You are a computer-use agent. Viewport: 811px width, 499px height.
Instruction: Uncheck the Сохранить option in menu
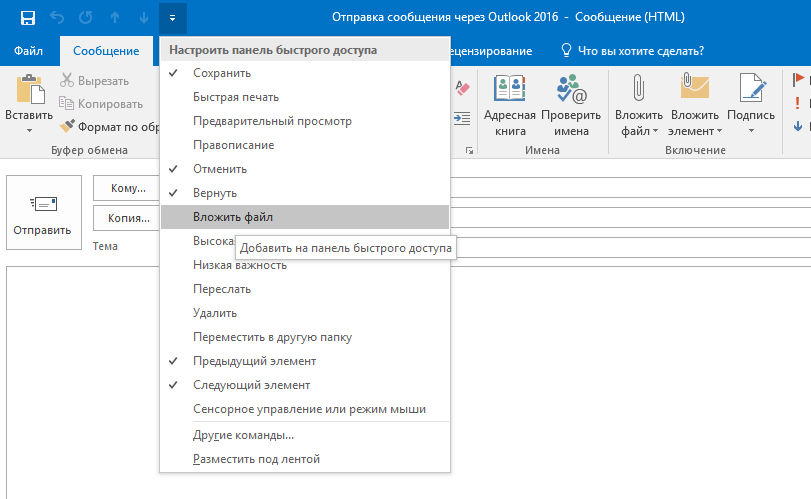[x=222, y=73]
